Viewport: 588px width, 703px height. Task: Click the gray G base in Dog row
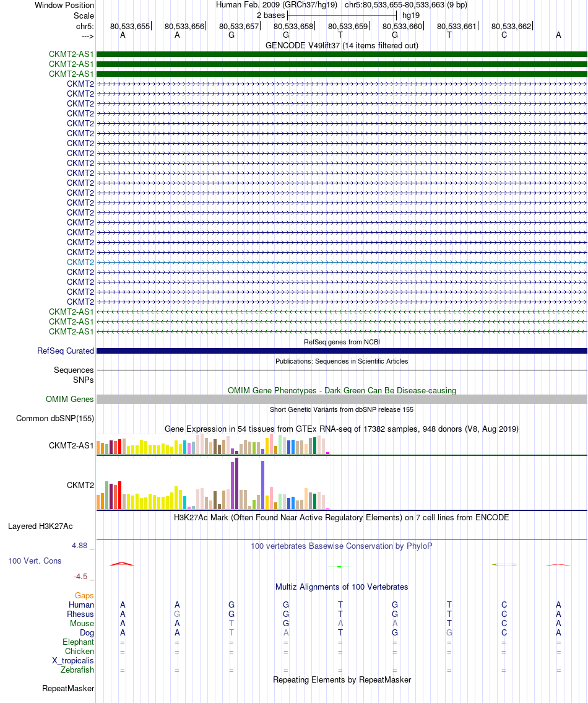[449, 633]
